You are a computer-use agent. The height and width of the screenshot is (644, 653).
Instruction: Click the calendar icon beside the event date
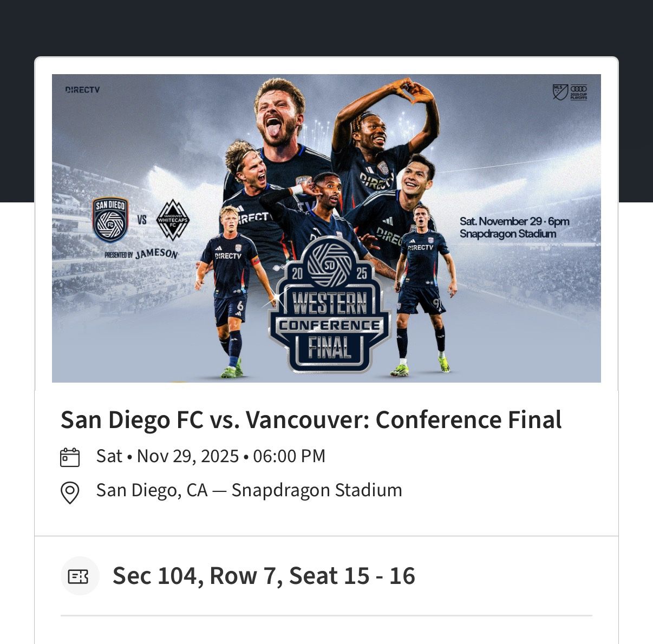(70, 456)
